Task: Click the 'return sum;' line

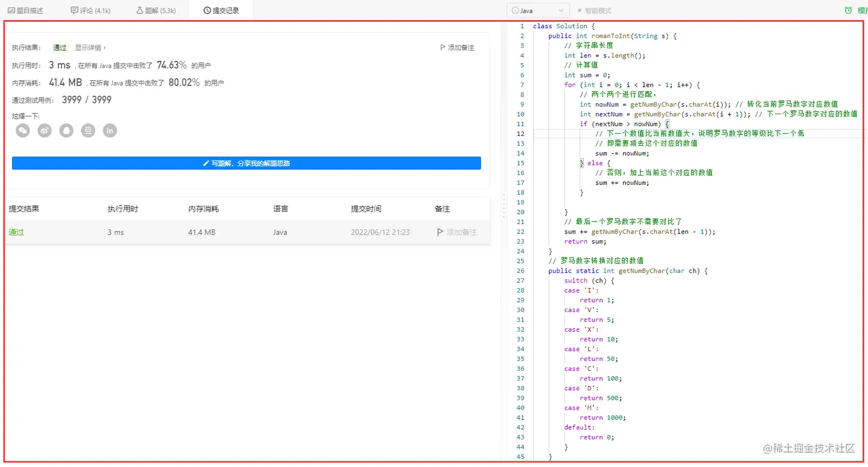Action: pos(585,242)
